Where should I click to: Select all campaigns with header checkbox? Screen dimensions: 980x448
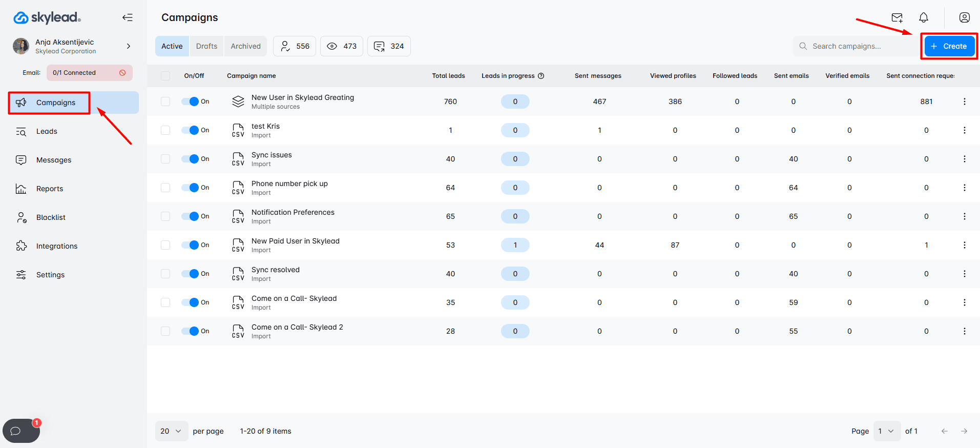(165, 76)
